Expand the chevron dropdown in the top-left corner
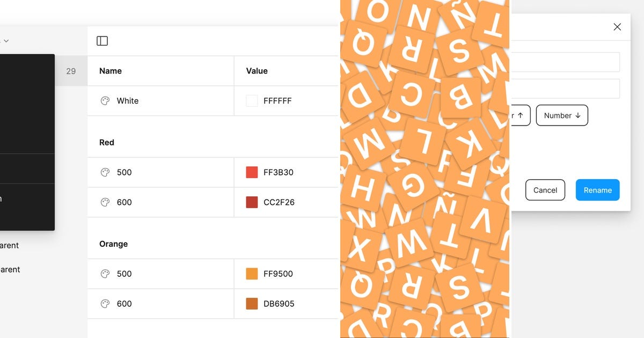Viewport: 644px width, 338px height. (6, 40)
